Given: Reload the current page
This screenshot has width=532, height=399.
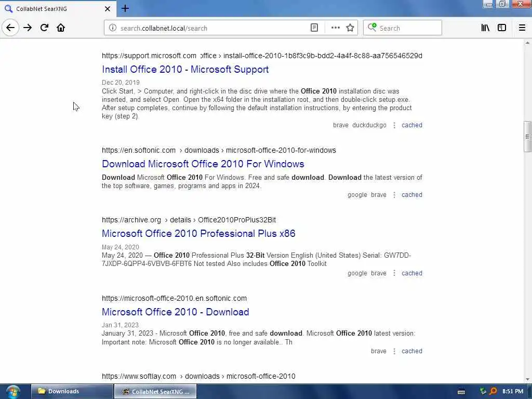Looking at the screenshot, I should [x=44, y=28].
